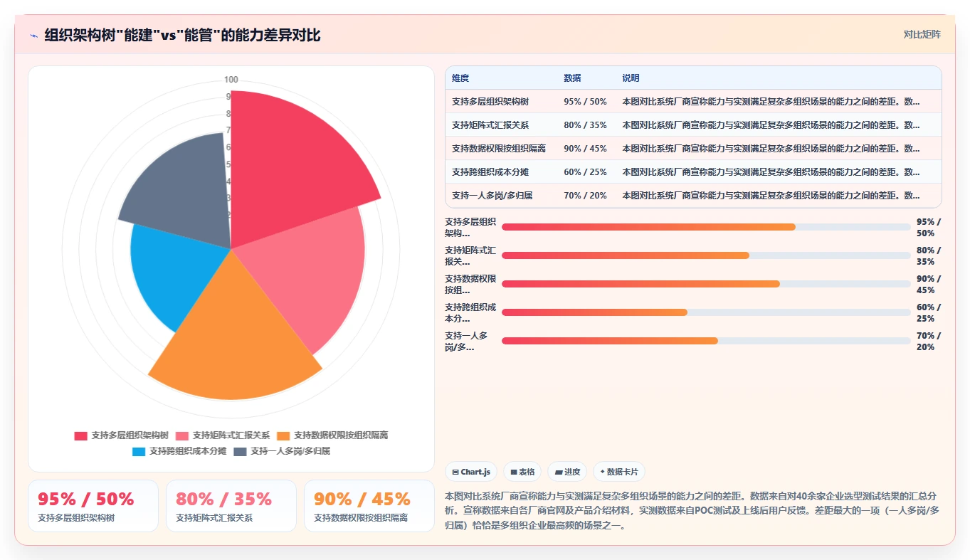The image size is (970, 560).
Task: Toggle the 支持矩阵式汇报关系 legend item
Action: [x=223, y=435]
